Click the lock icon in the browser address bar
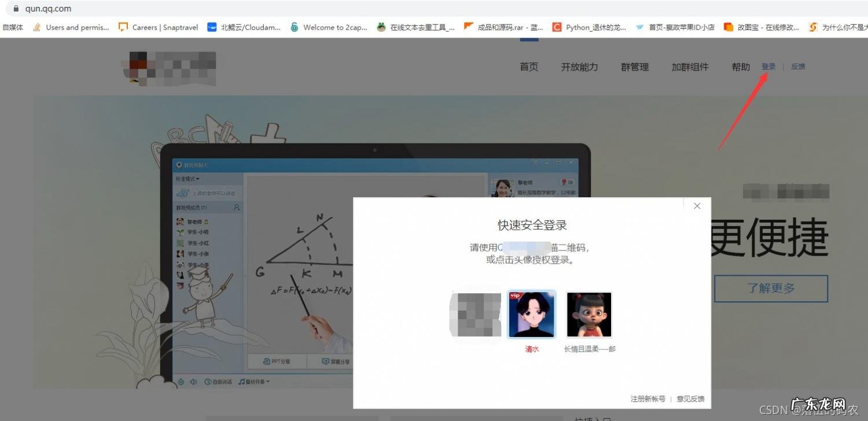The height and width of the screenshot is (421, 868). (x=17, y=9)
